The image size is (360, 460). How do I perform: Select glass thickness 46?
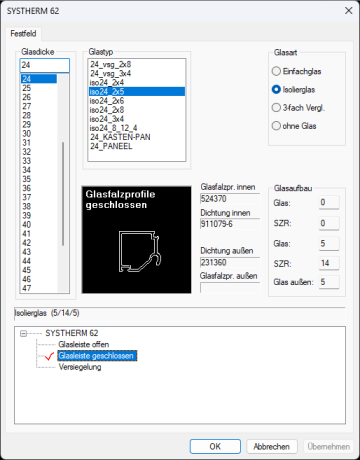39,279
